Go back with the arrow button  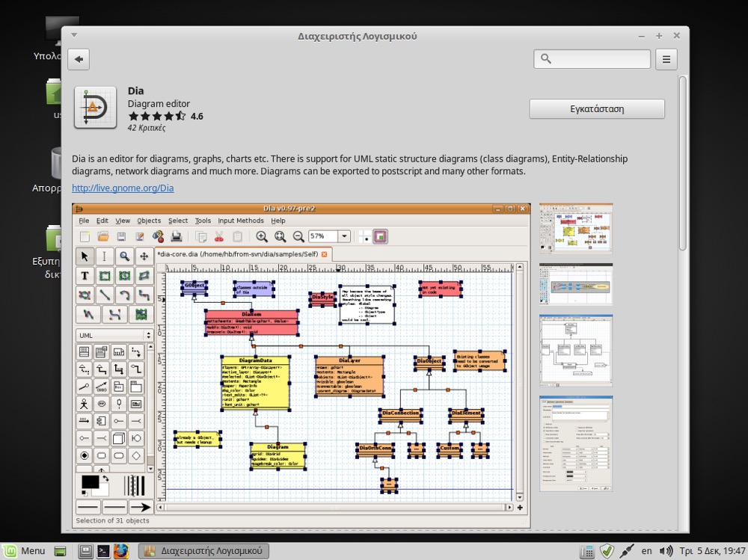point(79,59)
